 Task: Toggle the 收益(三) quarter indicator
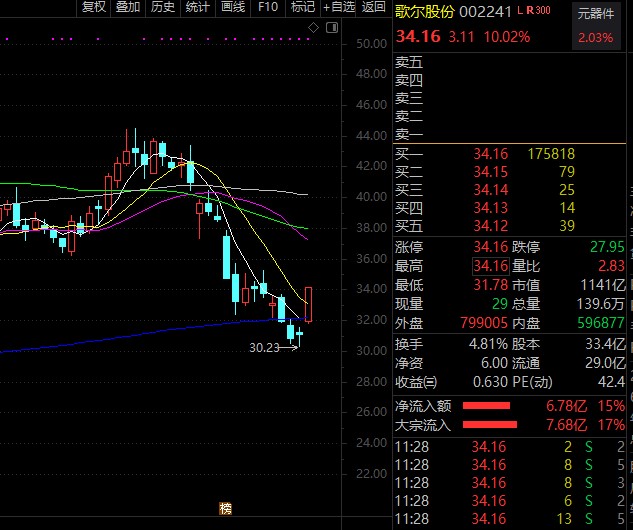point(416,380)
